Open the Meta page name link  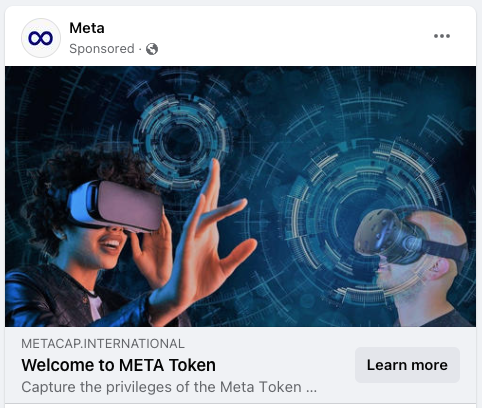tap(87, 28)
